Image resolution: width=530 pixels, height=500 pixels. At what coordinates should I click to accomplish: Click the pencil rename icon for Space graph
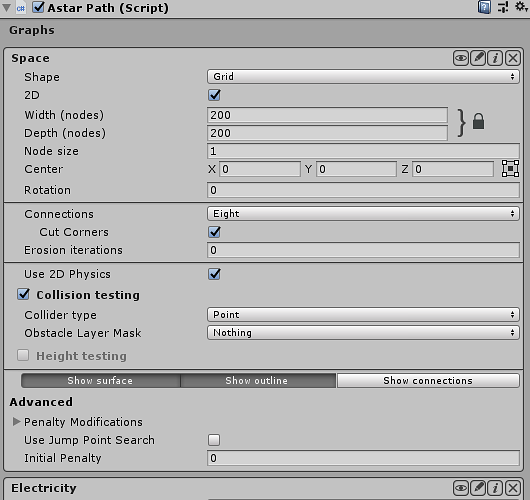coord(478,58)
